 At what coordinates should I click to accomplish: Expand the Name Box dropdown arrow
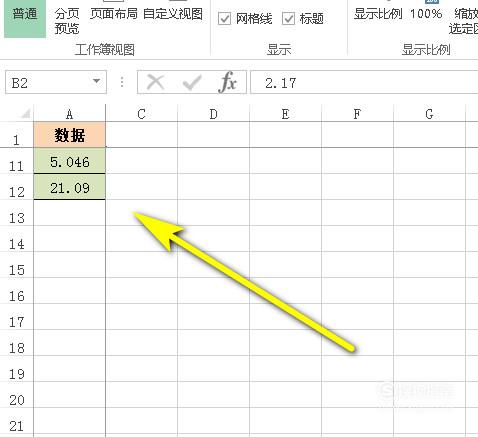click(x=96, y=81)
